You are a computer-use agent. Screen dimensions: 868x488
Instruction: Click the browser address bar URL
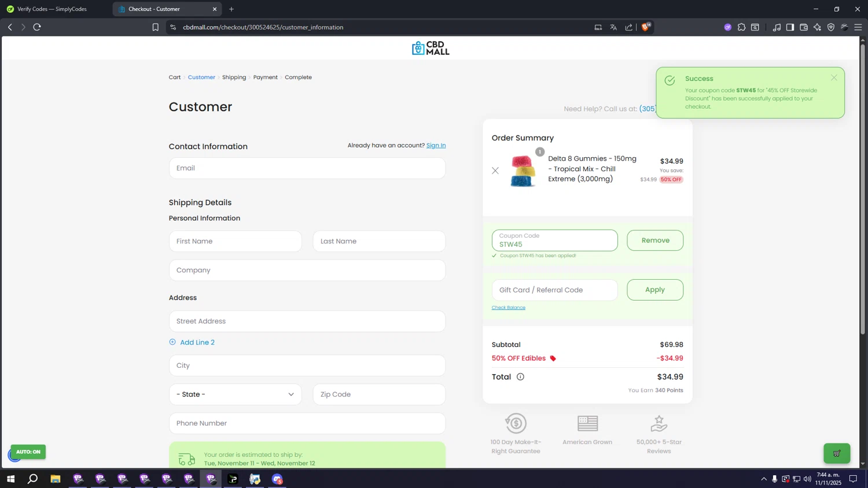pyautogui.click(x=263, y=27)
